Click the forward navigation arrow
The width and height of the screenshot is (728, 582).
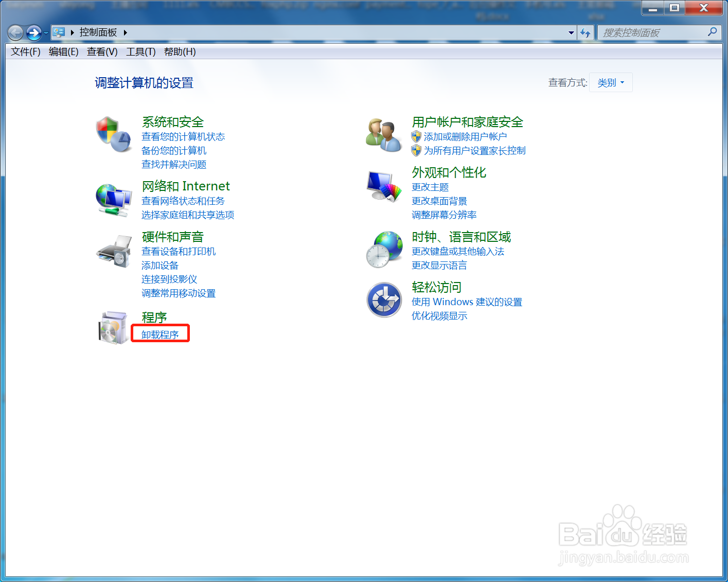click(x=34, y=32)
